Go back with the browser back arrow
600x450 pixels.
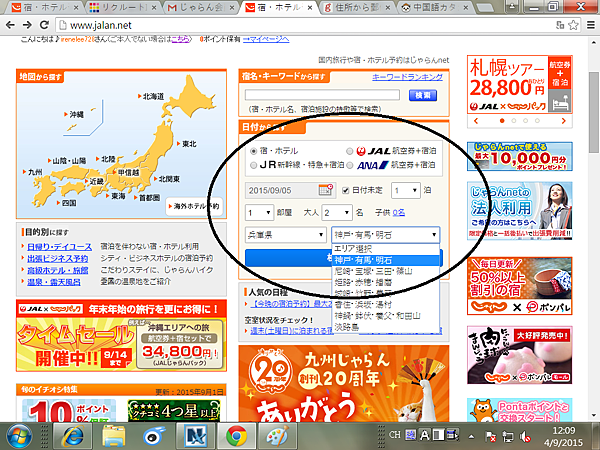[x=10, y=25]
